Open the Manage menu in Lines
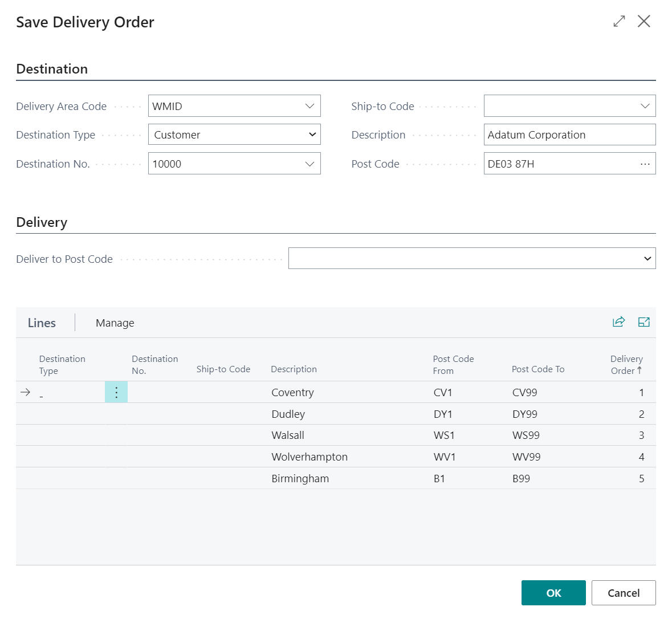Image resolution: width=672 pixels, height=619 pixels. pos(115,323)
